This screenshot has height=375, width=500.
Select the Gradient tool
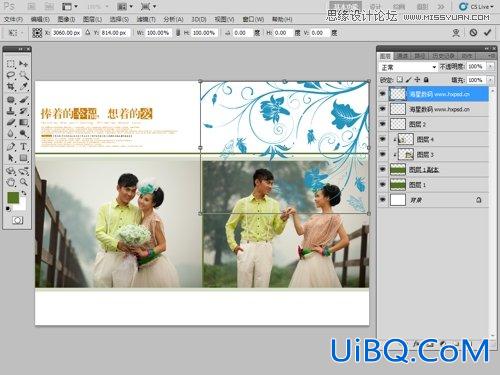tap(23, 122)
